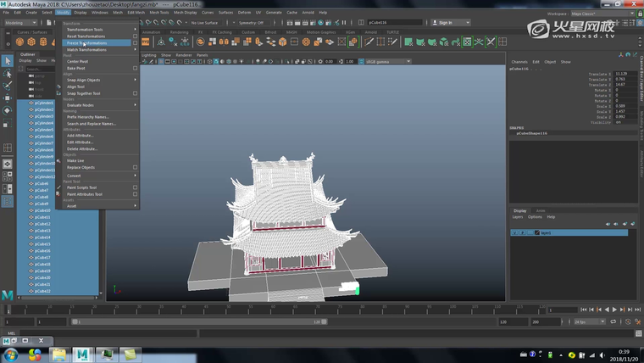This screenshot has width=644, height=363.
Task: Open the Modeling menu set dropdown
Action: (21, 23)
